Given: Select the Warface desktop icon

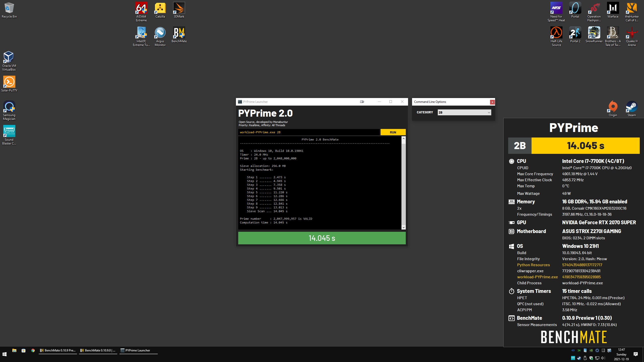Looking at the screenshot, I should pyautogui.click(x=613, y=10).
